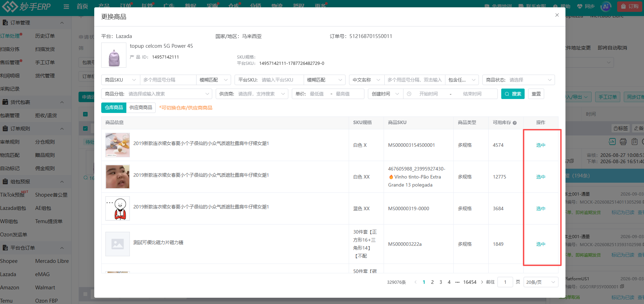The image size is (644, 304).
Task: Open Mercado Libre in the sidebar
Action: 52,261
